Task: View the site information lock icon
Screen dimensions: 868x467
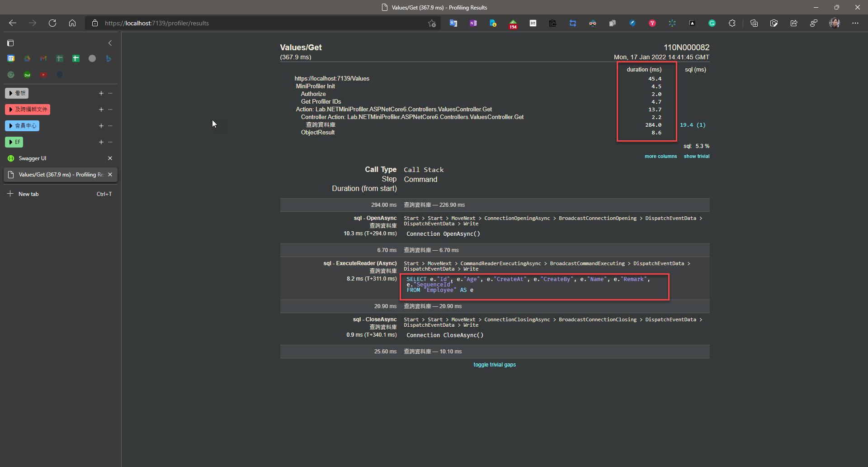Action: pyautogui.click(x=95, y=23)
